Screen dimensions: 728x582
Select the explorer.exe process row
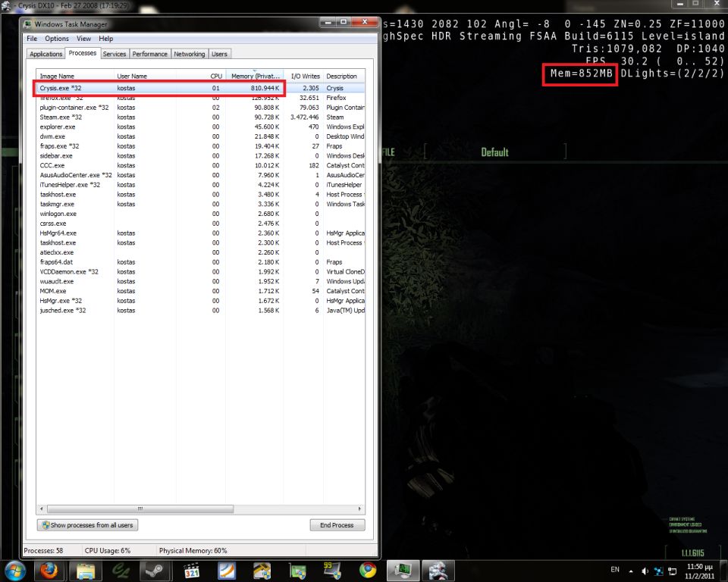tap(200, 127)
